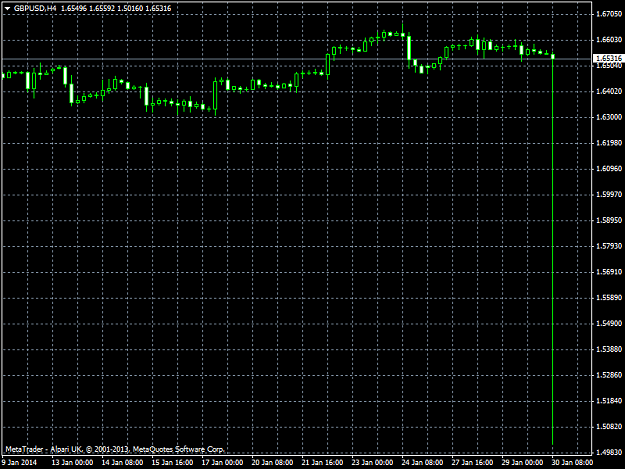Click the 1.60960 price axis label
Image resolution: width=625 pixels, height=469 pixels.
coord(609,169)
